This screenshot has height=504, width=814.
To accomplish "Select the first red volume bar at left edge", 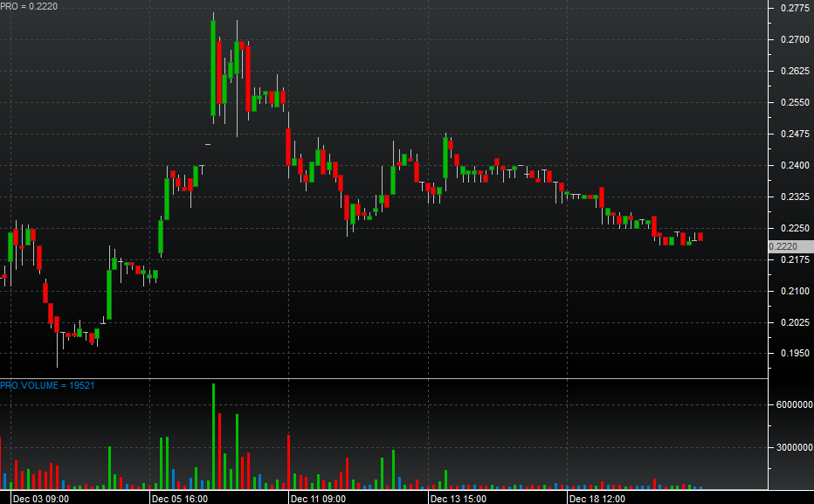I will [x=1, y=461].
